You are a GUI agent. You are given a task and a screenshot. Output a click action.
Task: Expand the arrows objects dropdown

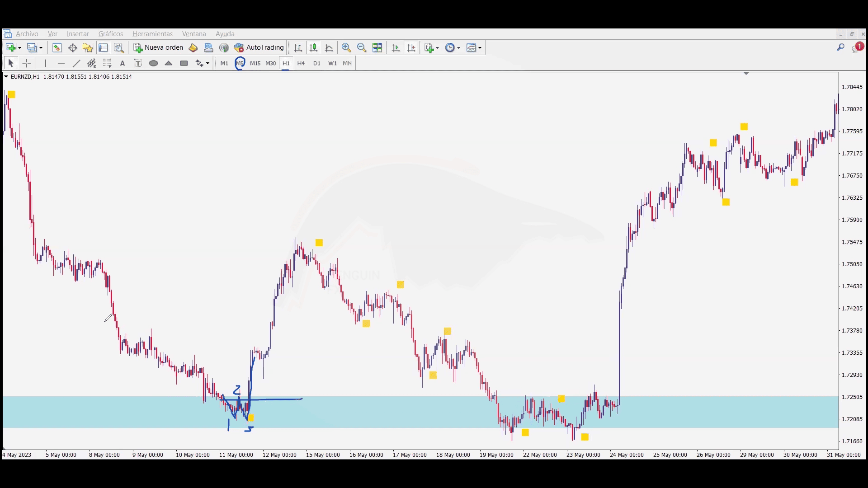click(208, 64)
